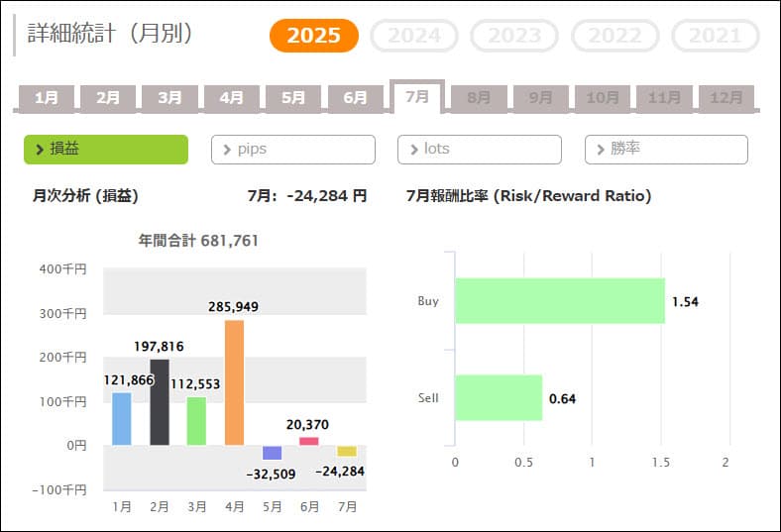Click the 285,949 bar label
781x532 pixels.
(x=234, y=306)
